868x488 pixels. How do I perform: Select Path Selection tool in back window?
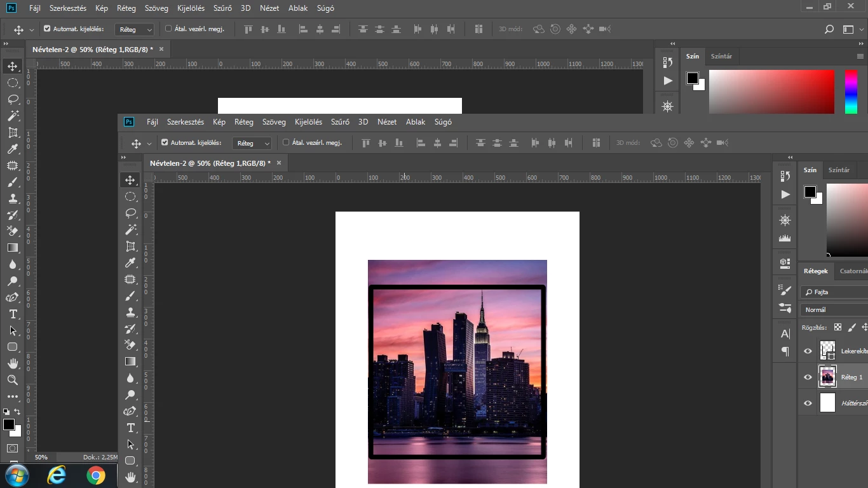point(13,330)
